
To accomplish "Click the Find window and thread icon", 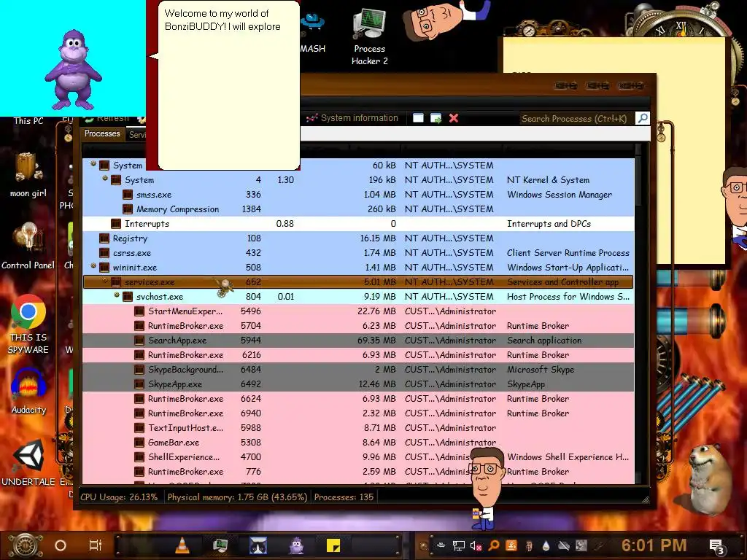I will (x=436, y=118).
